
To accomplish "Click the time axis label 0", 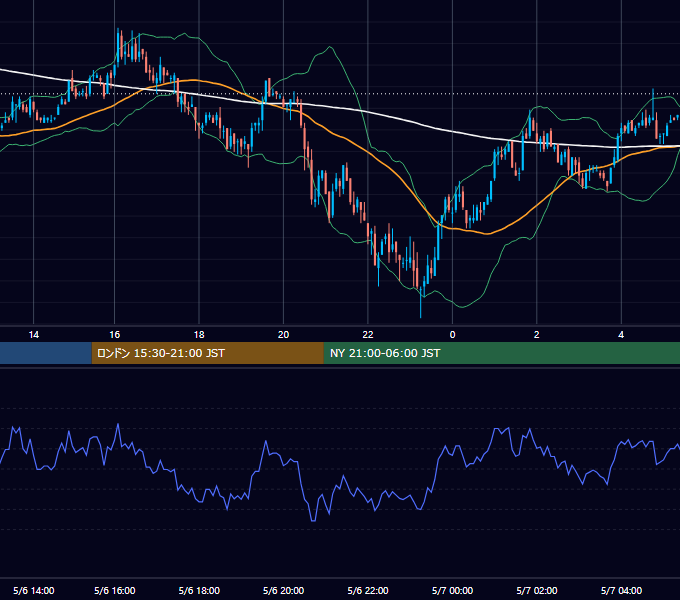I will [452, 335].
